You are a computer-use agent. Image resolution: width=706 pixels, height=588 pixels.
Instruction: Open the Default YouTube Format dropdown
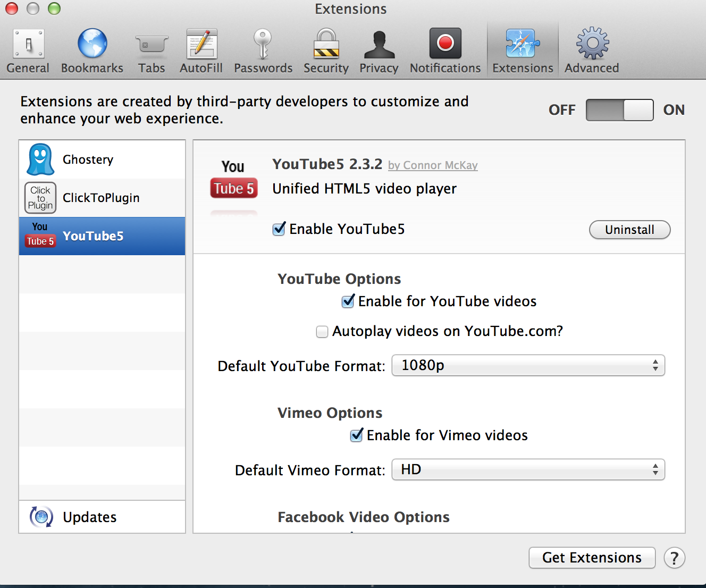pos(528,365)
